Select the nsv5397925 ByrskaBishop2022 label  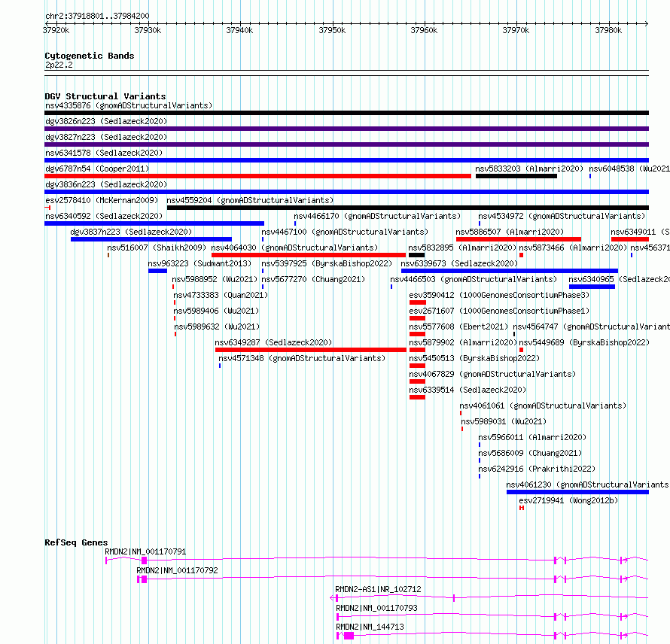[327, 263]
